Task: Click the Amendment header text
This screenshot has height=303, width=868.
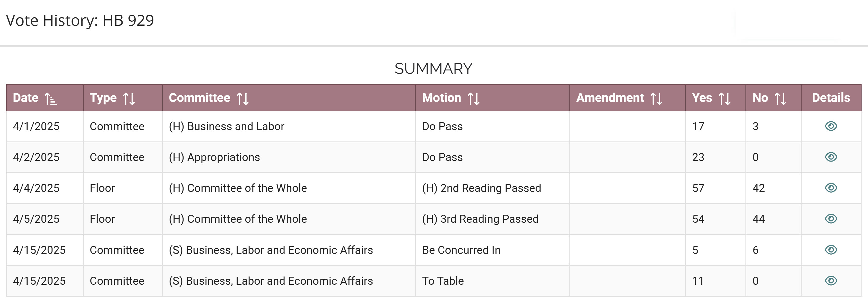Action: tap(610, 98)
